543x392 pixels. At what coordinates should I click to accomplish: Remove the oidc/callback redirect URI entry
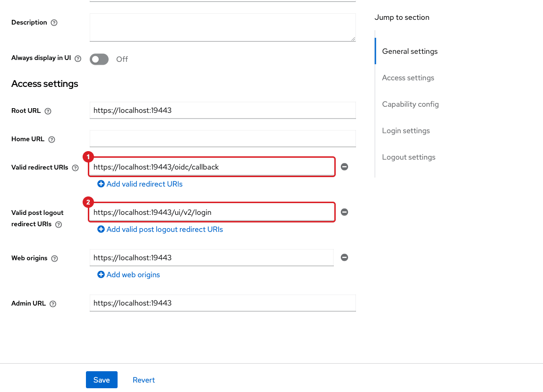[344, 167]
